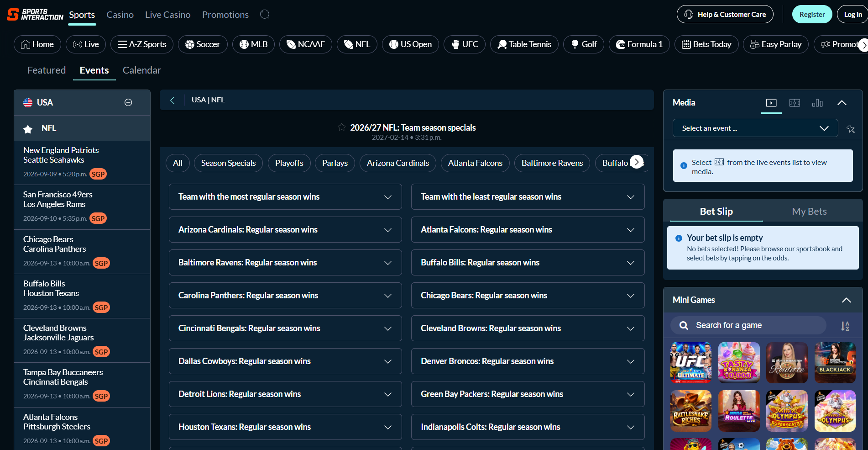Filter markets by Atlanta Falcons
The height and width of the screenshot is (450, 868).
(475, 163)
